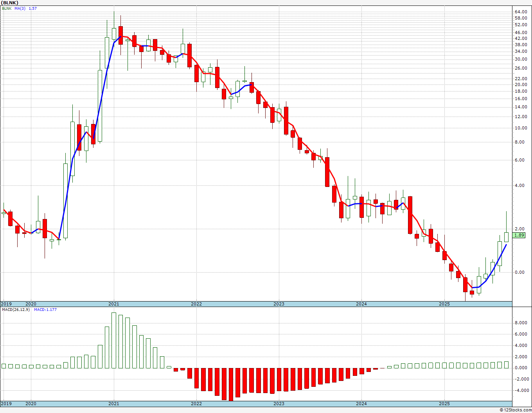532x413 pixels.
Task: Select the MA(3) value 1.57
Action: 33,8
